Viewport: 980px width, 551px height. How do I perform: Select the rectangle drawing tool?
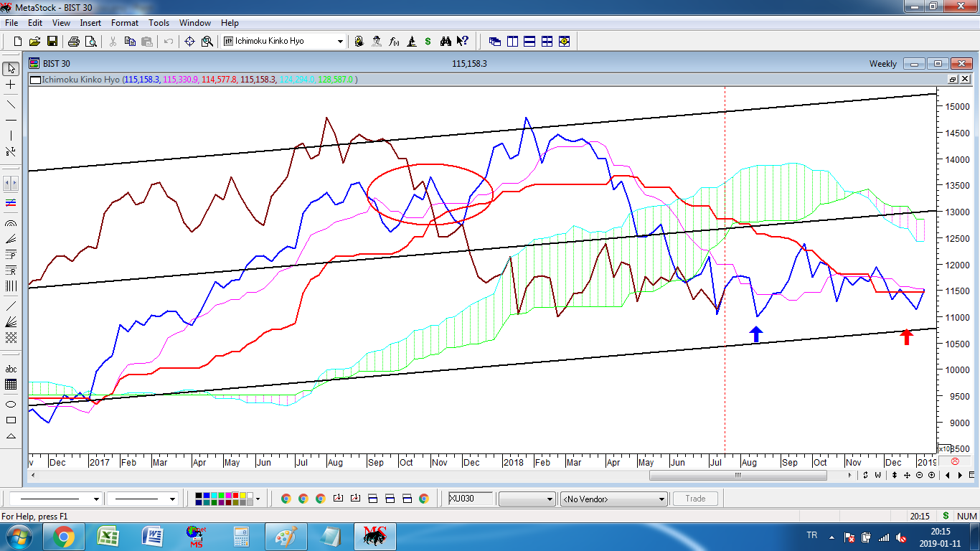[x=11, y=420]
